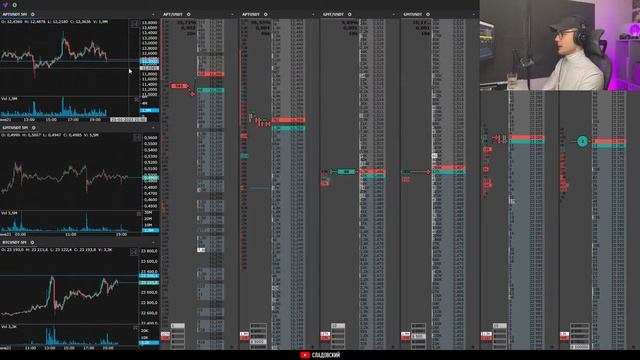This screenshot has width=640, height=360.
Task: Collapse the second GMTUSDT order book panel
Action: point(473,14)
